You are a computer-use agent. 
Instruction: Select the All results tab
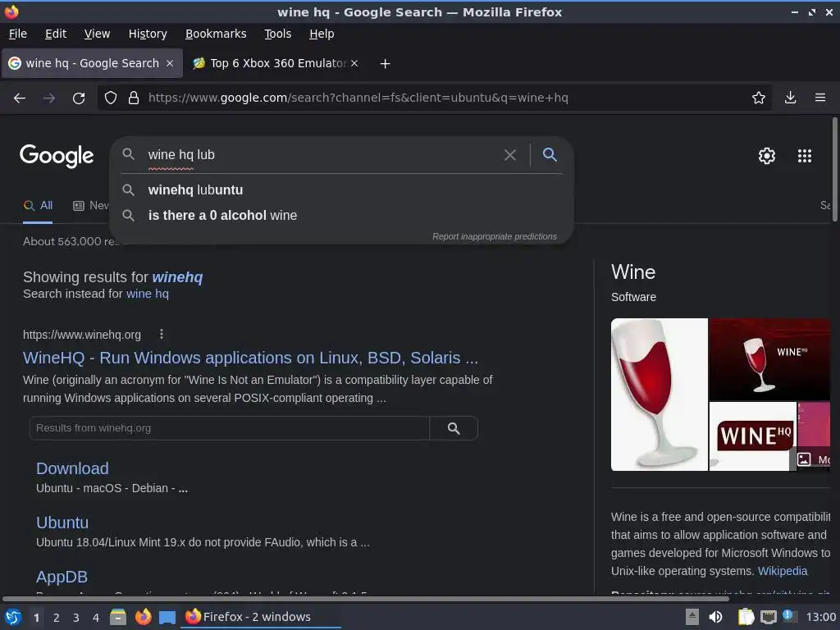tap(38, 206)
